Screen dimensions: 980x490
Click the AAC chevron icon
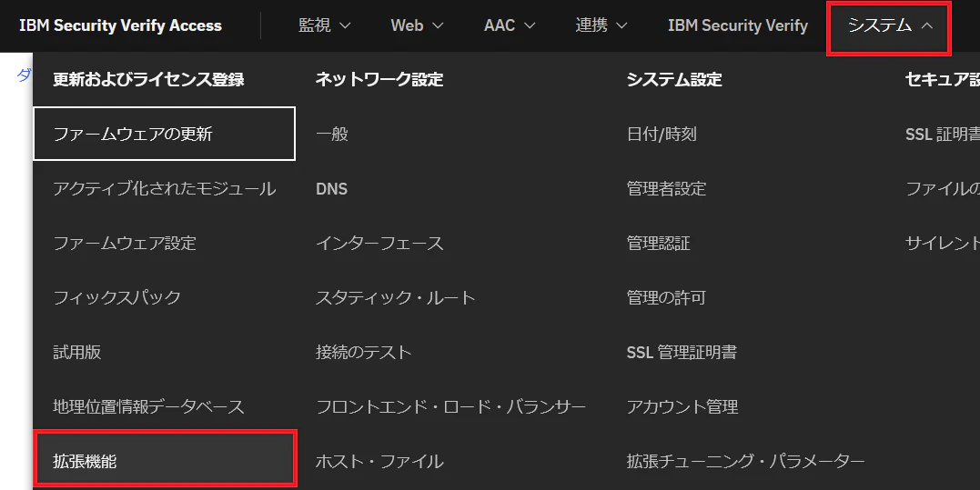(530, 25)
